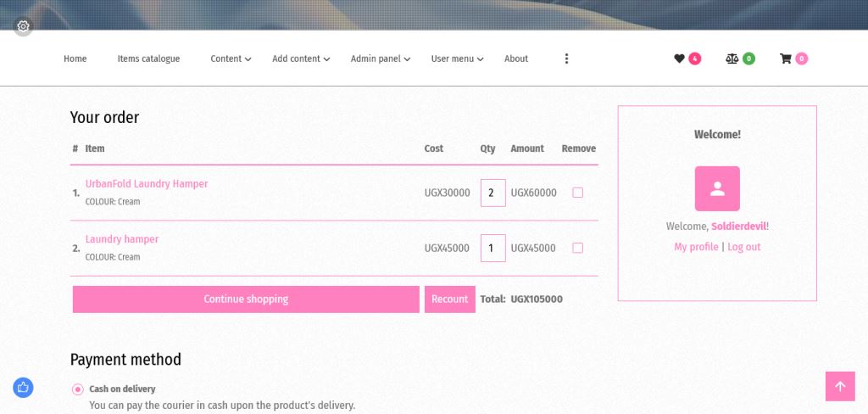Click quantity field for UrbanFold Laundry Hamper
The image size is (868, 414).
coord(492,193)
